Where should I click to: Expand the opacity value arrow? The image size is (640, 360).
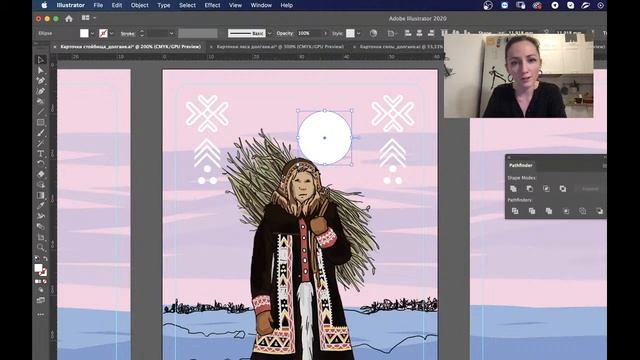coord(325,33)
